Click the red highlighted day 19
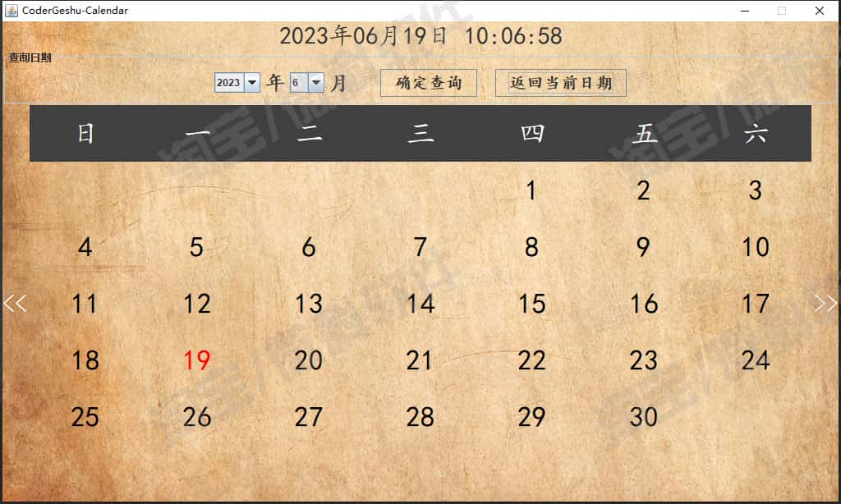Image resolution: width=841 pixels, height=504 pixels. tap(197, 360)
